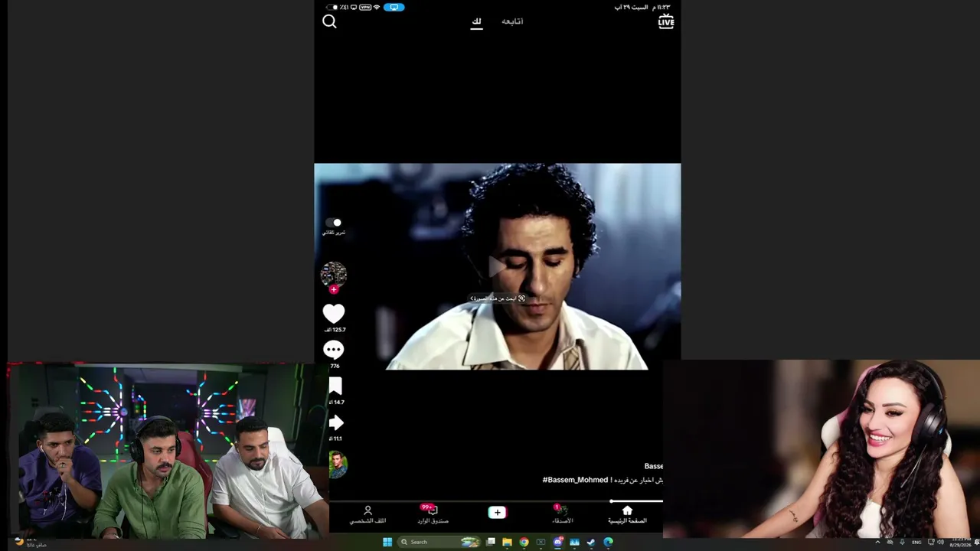Open the sound thumbnail below the share arrow
980x551 pixels.
click(x=338, y=465)
